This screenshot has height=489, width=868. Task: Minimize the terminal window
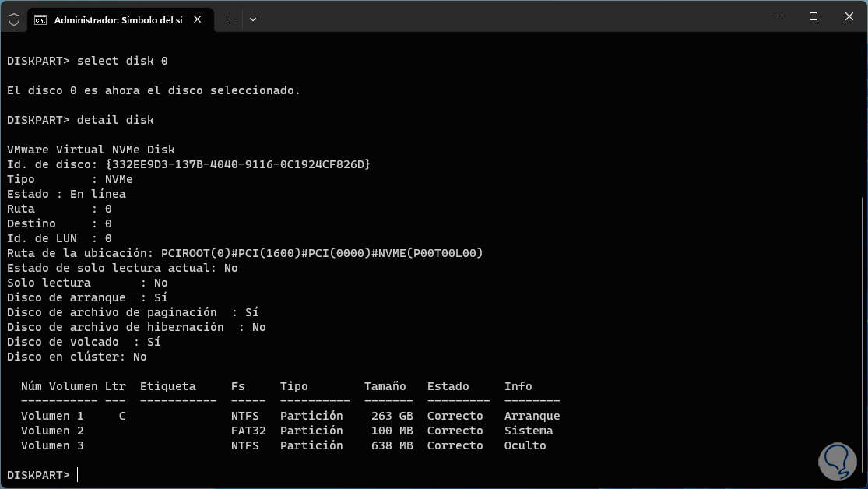point(778,16)
